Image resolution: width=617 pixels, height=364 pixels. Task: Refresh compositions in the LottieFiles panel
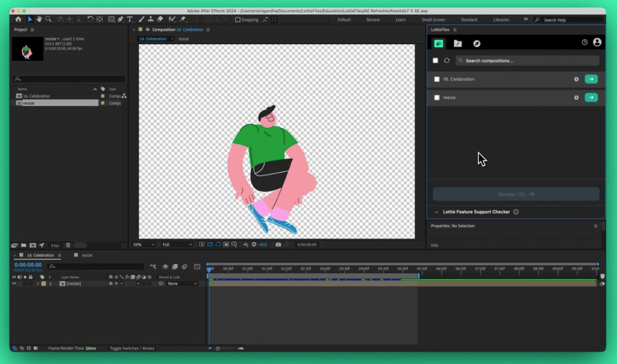(446, 60)
